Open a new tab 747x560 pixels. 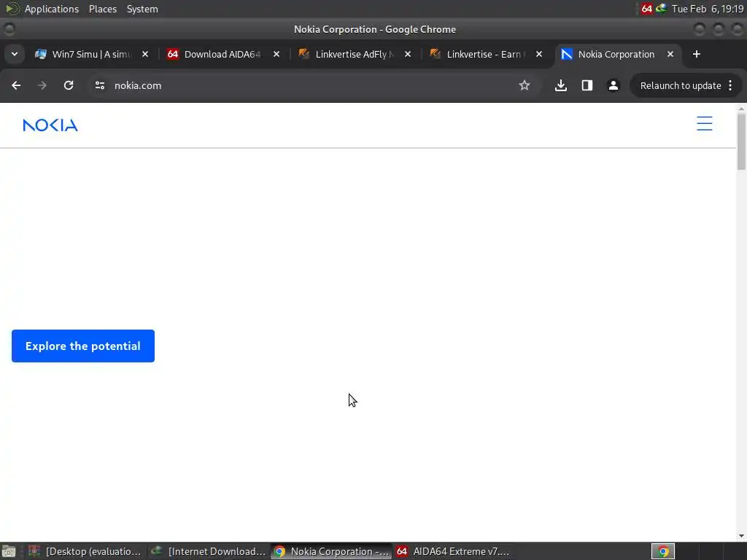pos(697,54)
